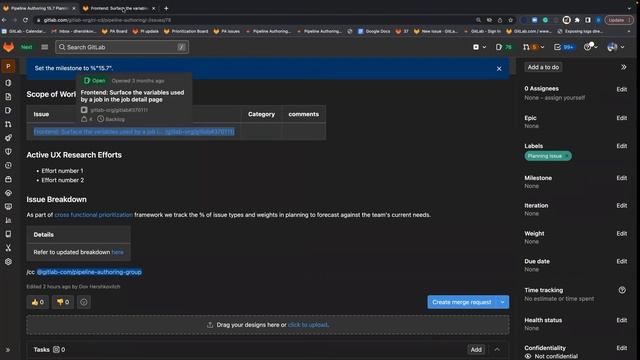Open the create-new plus dropdown
The image size is (640, 360).
click(x=479, y=47)
